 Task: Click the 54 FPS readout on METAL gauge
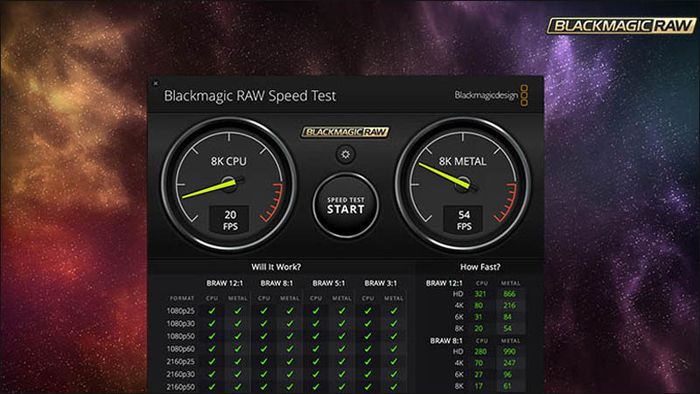(464, 220)
